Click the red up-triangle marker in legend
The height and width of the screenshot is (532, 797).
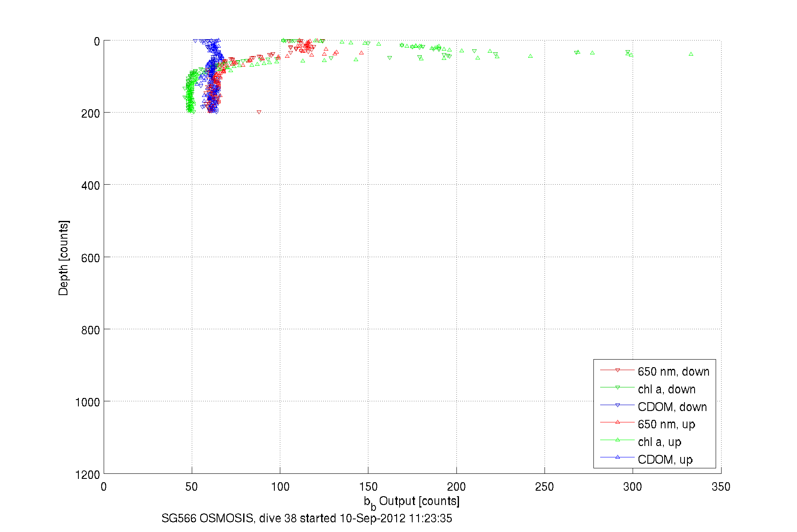coord(617,422)
